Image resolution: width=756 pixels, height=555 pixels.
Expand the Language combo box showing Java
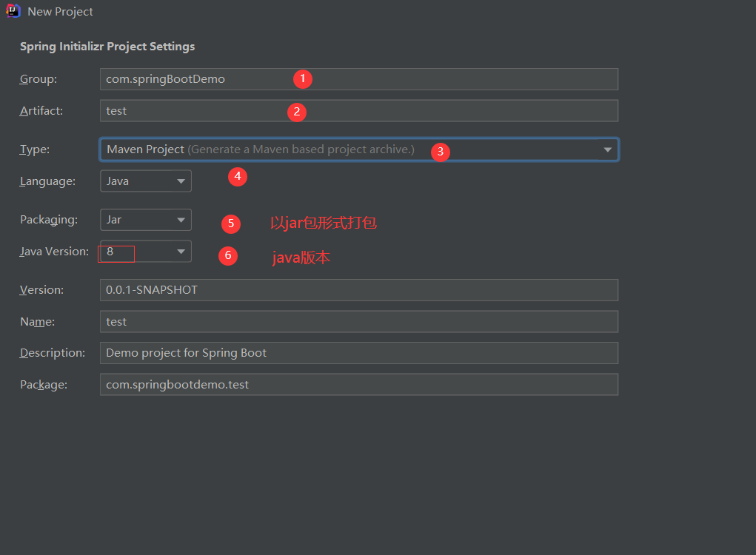146,181
